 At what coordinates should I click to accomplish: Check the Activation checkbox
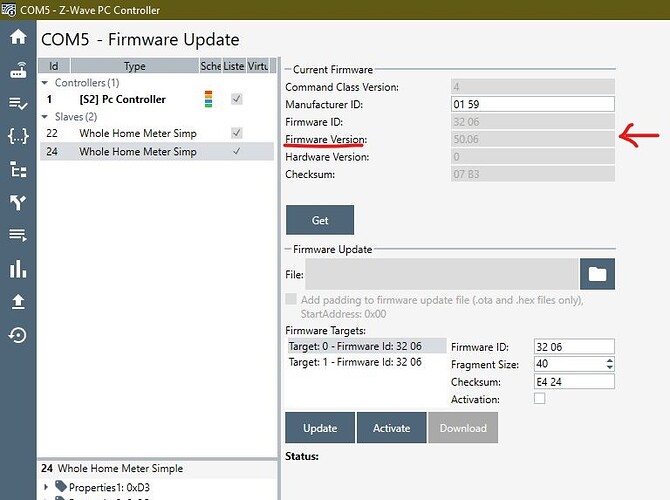[539, 399]
